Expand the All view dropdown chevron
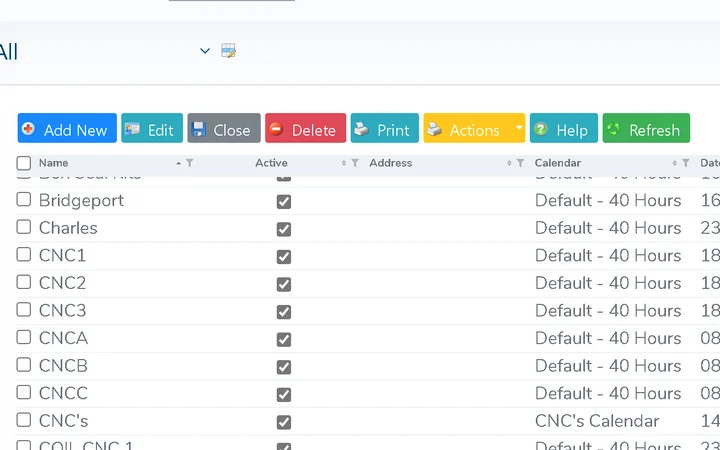The width and height of the screenshot is (720, 450). pyautogui.click(x=205, y=51)
